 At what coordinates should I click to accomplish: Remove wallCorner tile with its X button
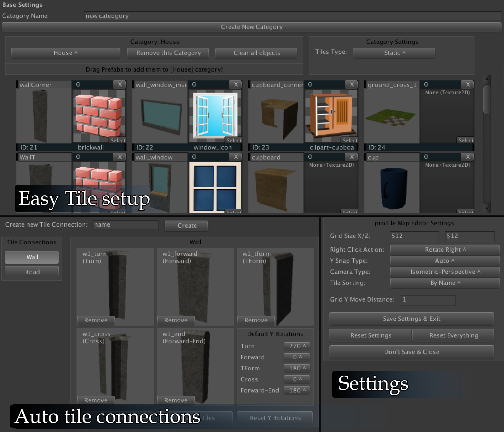point(120,85)
